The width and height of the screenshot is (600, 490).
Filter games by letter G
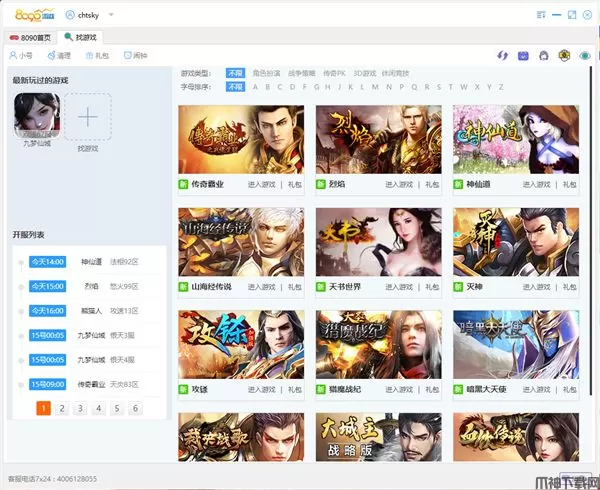(316, 87)
